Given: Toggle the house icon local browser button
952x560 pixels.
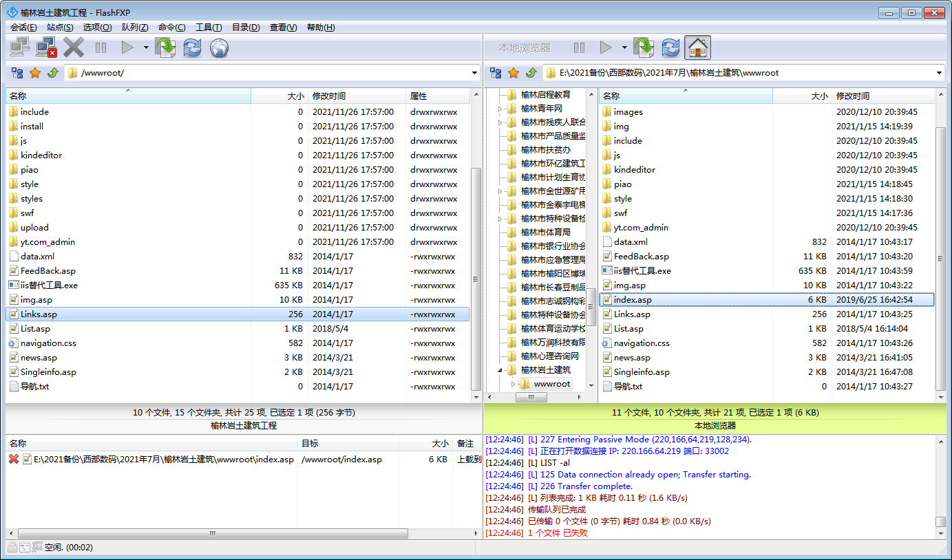Looking at the screenshot, I should coord(697,47).
